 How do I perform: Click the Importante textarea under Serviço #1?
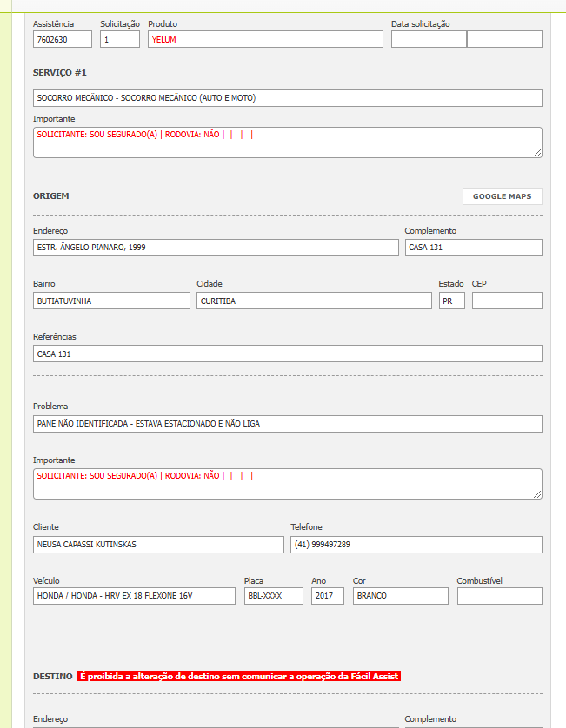pyautogui.click(x=287, y=143)
